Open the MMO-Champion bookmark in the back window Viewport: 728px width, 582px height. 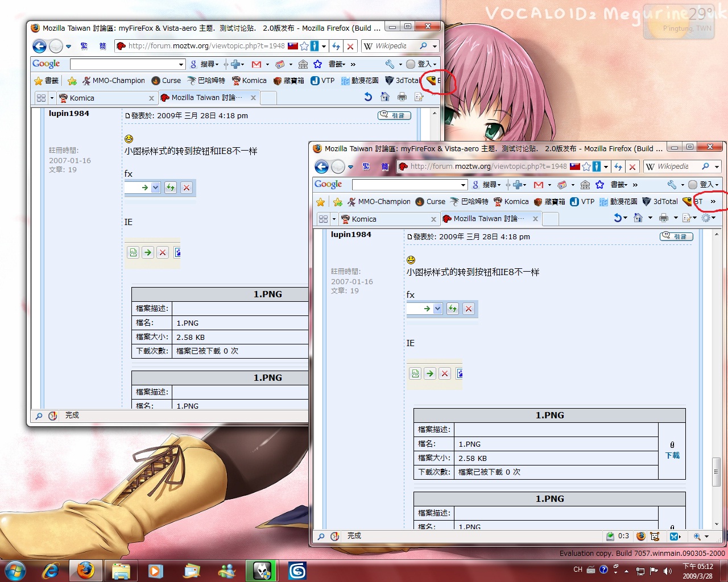point(113,81)
